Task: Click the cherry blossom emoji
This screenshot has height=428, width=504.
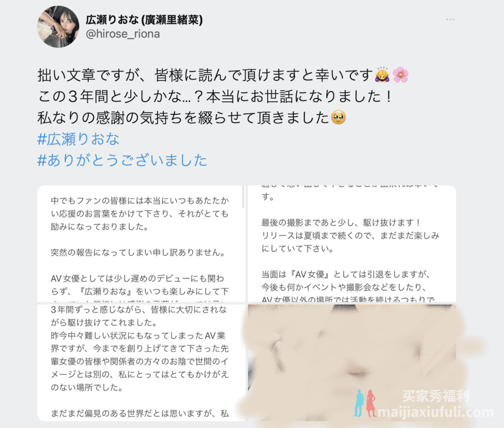Action: point(400,75)
